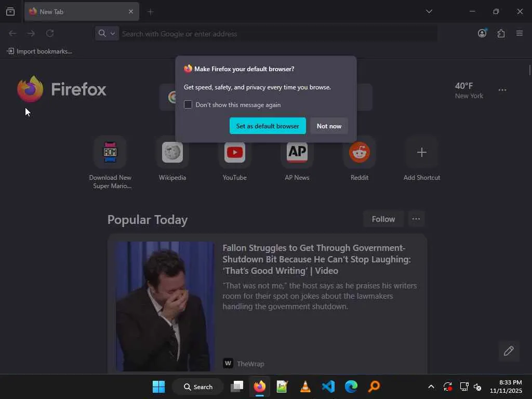Go forward using the forward arrow
This screenshot has width=532, height=399.
click(x=31, y=33)
